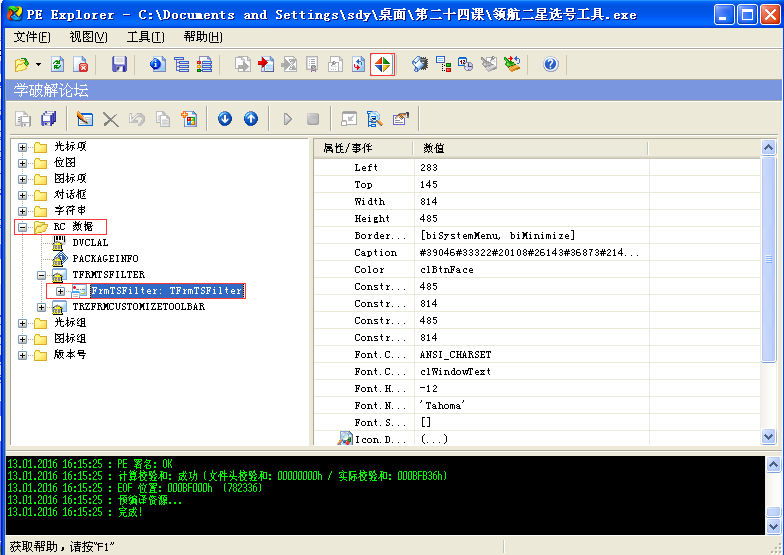Click the 数值 column header
784x555 pixels.
pyautogui.click(x=530, y=148)
